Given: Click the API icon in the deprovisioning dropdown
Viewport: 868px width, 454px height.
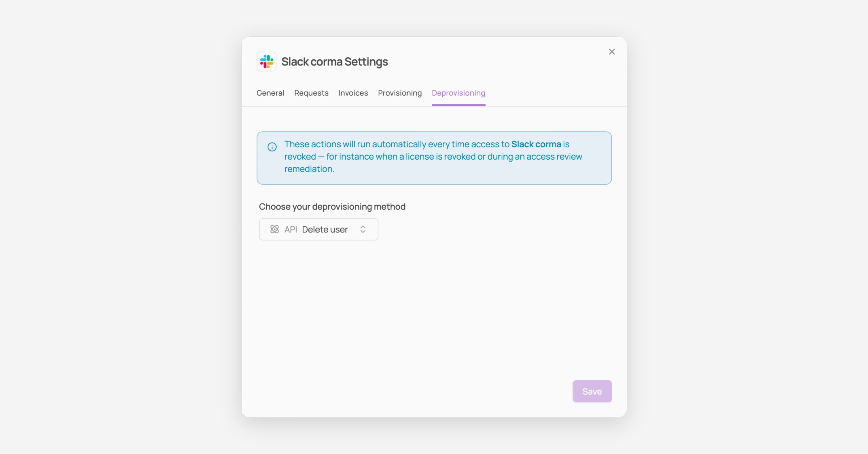Looking at the screenshot, I should pos(275,229).
